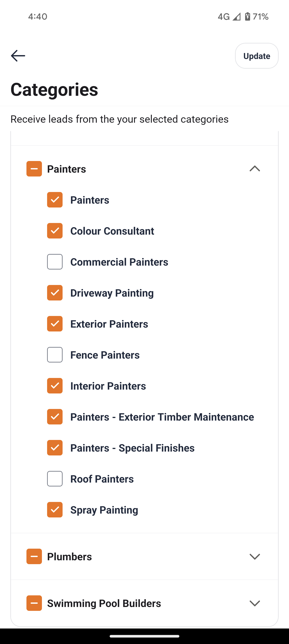Tap the back arrow icon
This screenshot has width=289, height=644.
18,56
